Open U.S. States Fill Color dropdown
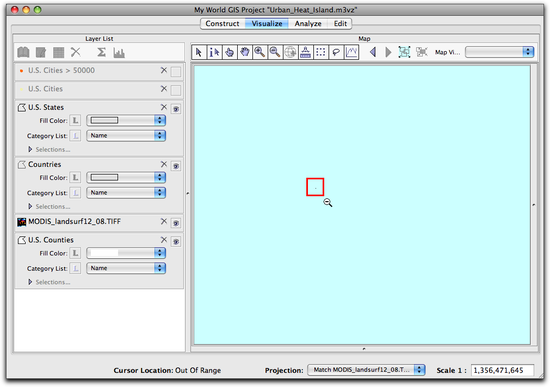Image resolution: width=550 pixels, height=387 pixels. 126,120
